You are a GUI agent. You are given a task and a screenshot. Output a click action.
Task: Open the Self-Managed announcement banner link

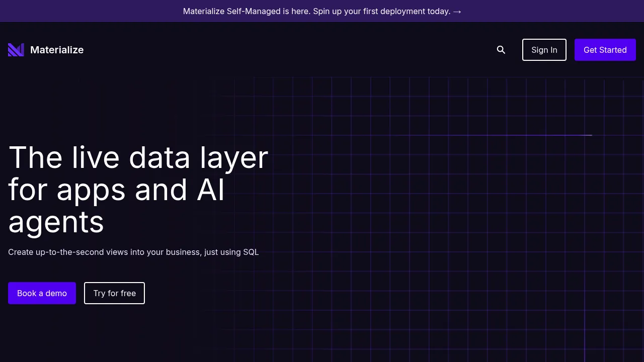322,11
